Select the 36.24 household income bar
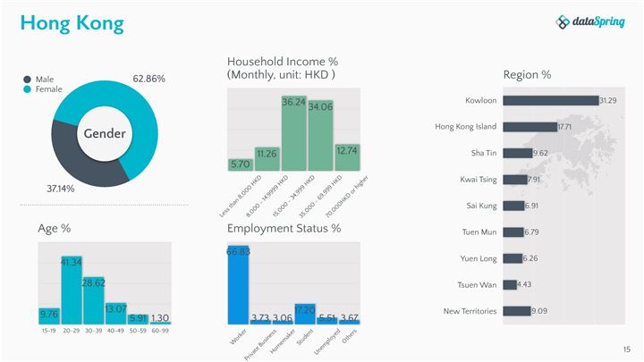The width and height of the screenshot is (644, 362). [x=294, y=132]
